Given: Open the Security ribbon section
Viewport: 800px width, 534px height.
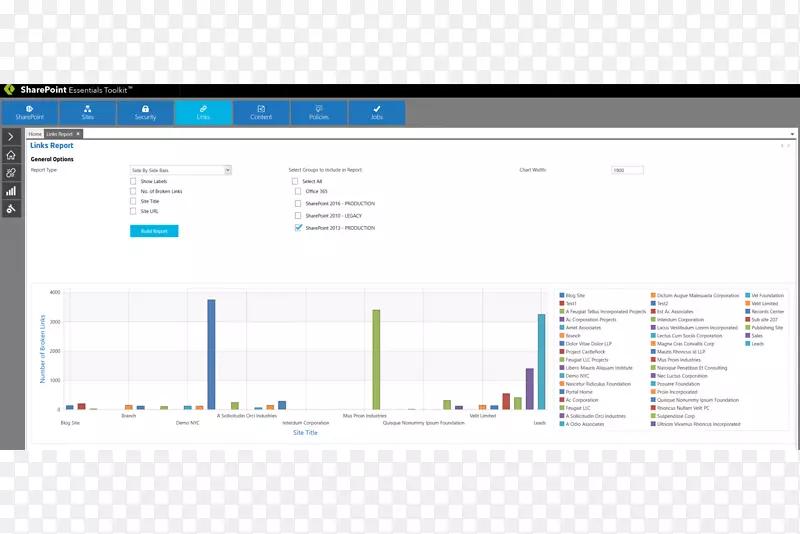Looking at the screenshot, I should point(145,112).
